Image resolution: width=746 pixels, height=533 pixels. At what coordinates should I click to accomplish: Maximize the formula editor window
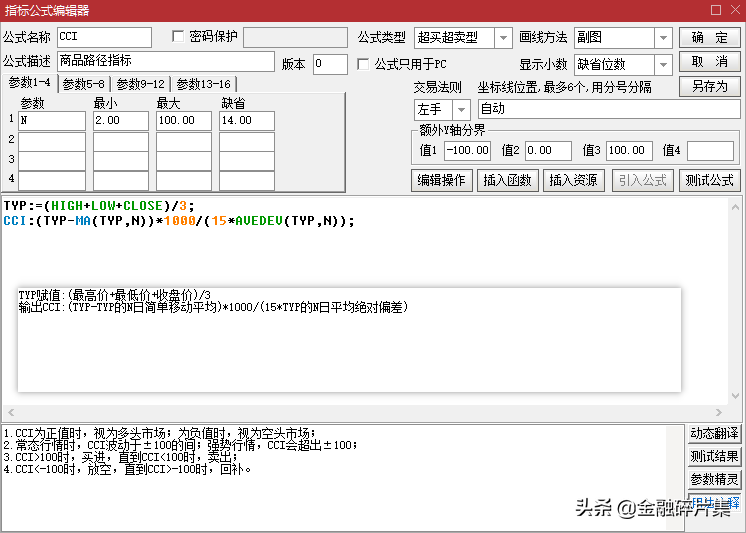click(715, 10)
